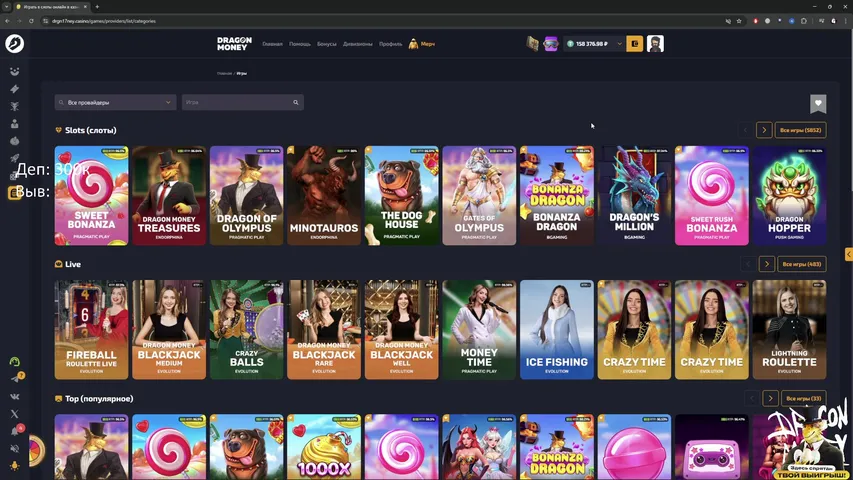The height and width of the screenshot is (480, 853).
Task: Open Дивизионы in top navigation
Action: pos(357,44)
